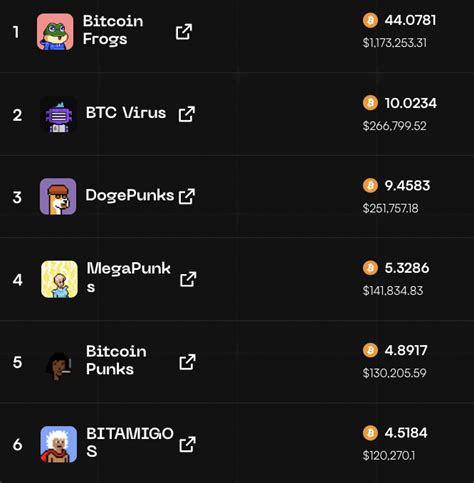Click the Bitcoin icon beside 10.0234

tap(370, 103)
